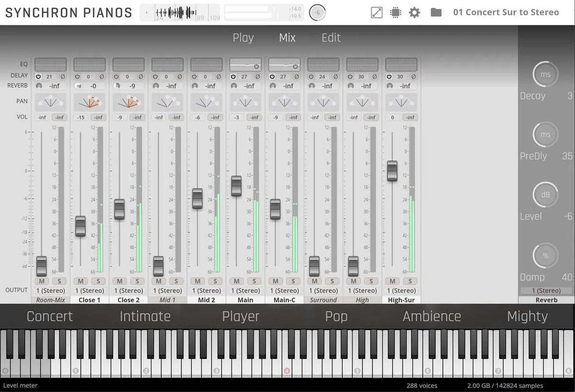Solo the Close 2 channel
575x392 pixels.
coord(138,281)
